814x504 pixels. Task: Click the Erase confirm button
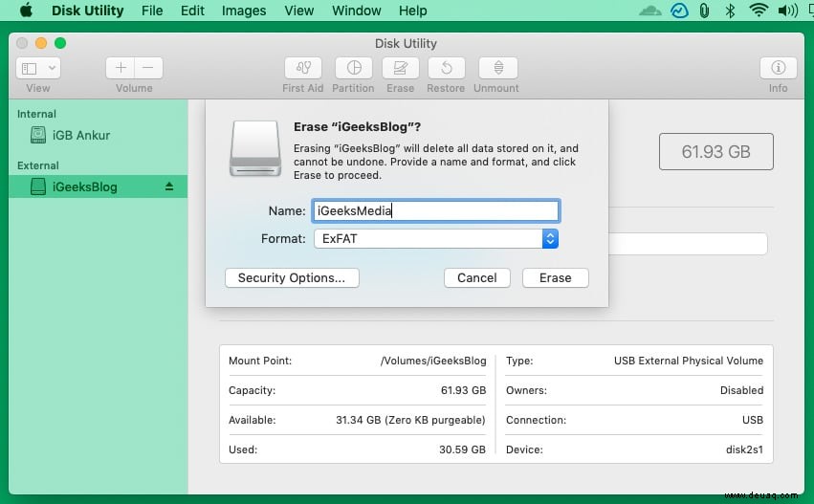pos(556,277)
